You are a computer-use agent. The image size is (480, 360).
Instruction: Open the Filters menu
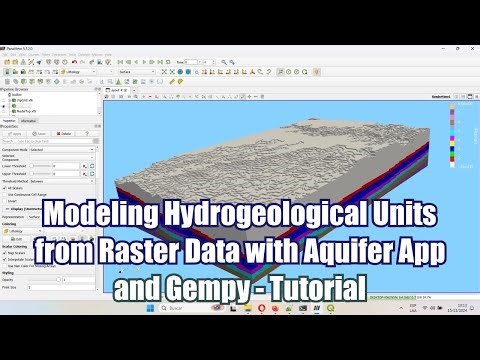click(46, 55)
